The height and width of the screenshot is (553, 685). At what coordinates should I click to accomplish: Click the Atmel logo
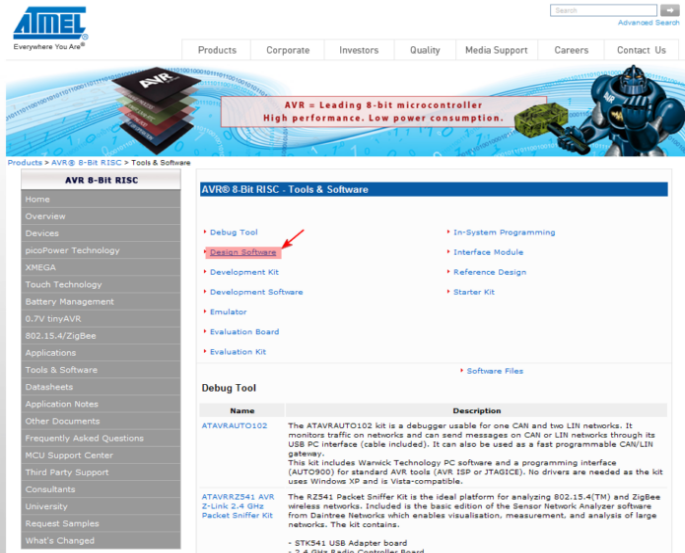50,28
